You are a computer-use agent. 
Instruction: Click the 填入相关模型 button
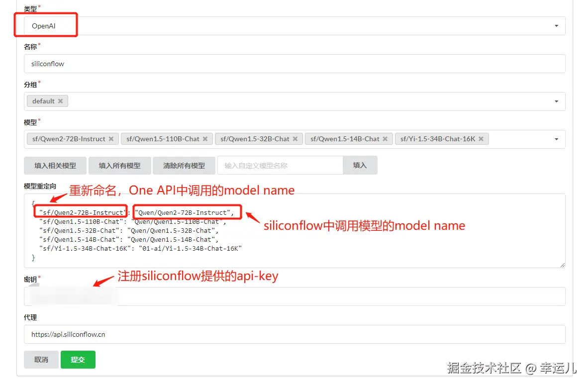click(x=55, y=166)
